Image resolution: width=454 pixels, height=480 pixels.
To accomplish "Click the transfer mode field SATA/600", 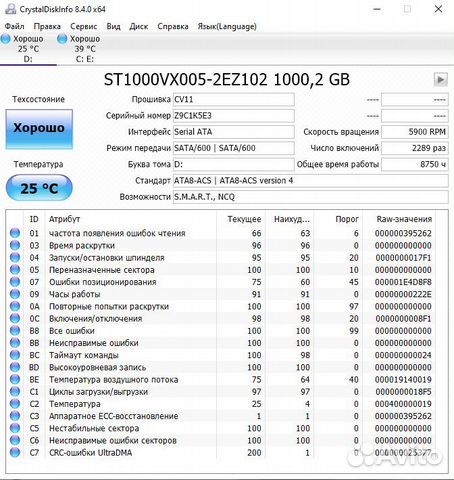I will (x=233, y=148).
